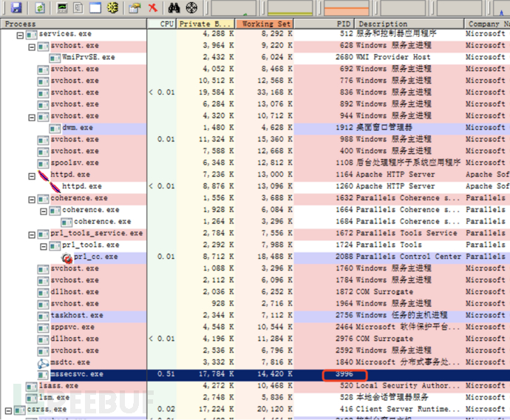Select the taskhost.exe process

[77, 315]
